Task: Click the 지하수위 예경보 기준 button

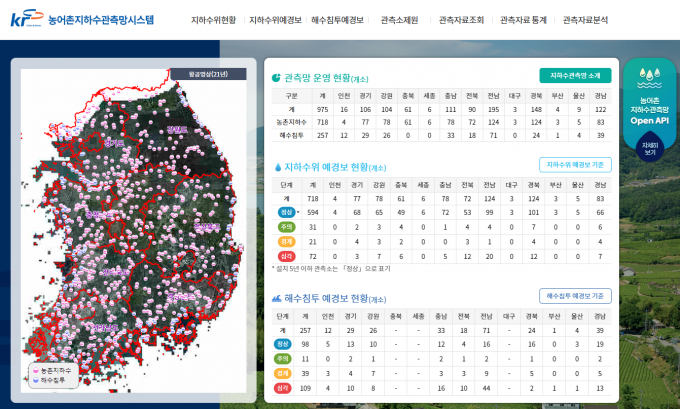Action: pyautogui.click(x=575, y=165)
